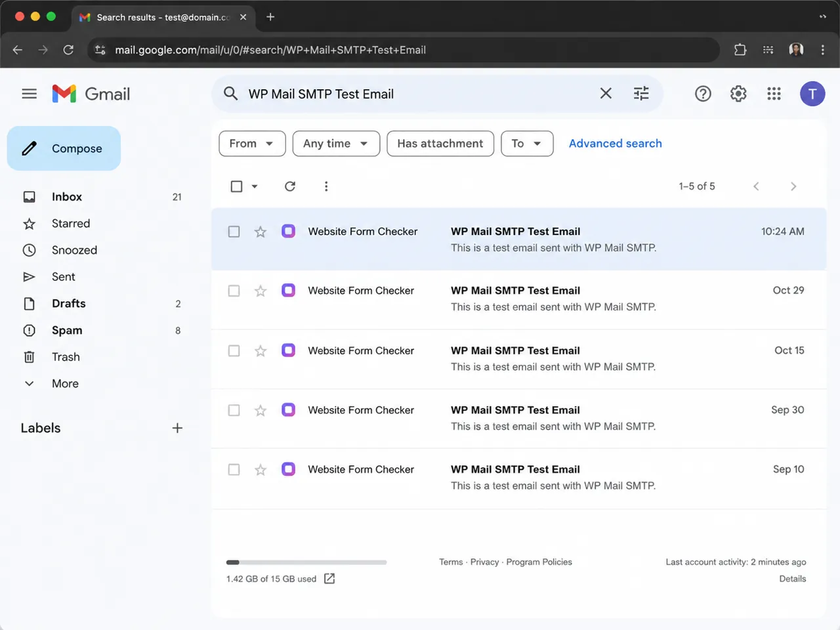Reload the page in the browser
Viewport: 840px width, 630px height.
68,50
